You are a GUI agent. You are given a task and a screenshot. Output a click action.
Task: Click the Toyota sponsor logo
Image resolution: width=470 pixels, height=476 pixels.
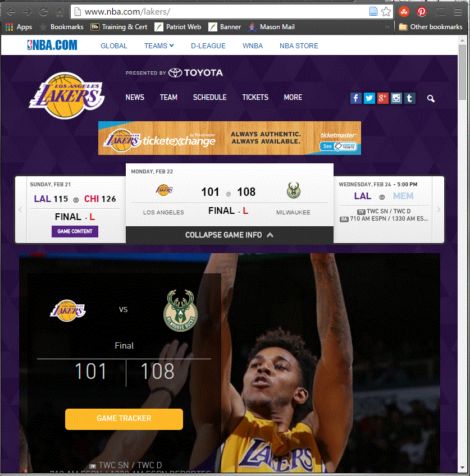click(x=196, y=73)
